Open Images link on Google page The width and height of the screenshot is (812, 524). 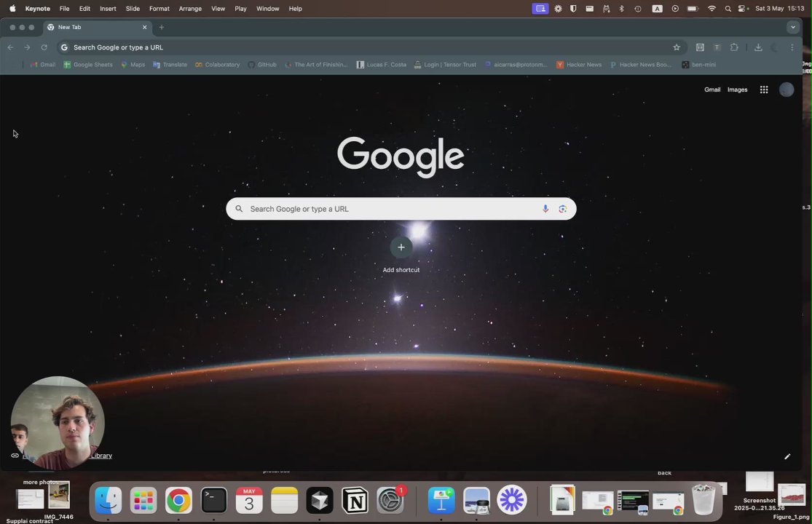737,90
